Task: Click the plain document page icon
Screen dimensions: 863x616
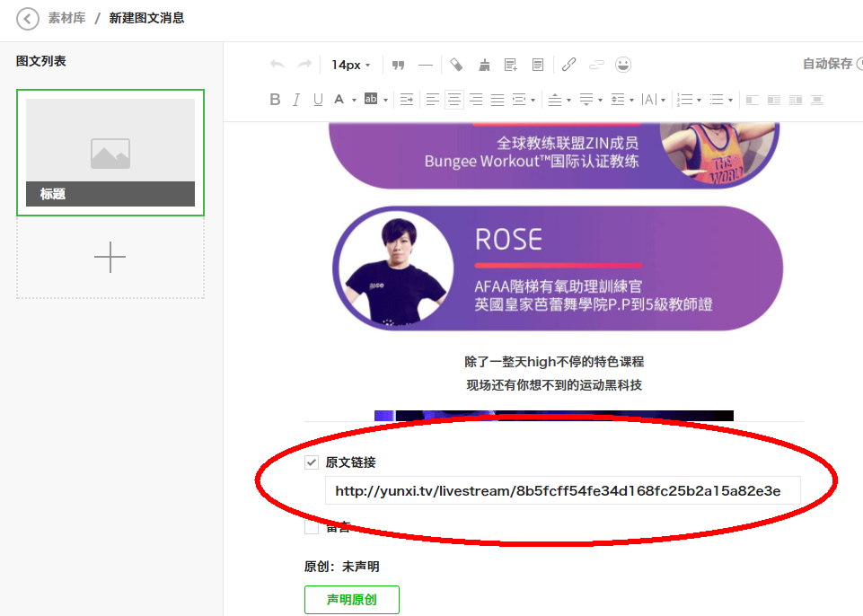Action: point(538,65)
